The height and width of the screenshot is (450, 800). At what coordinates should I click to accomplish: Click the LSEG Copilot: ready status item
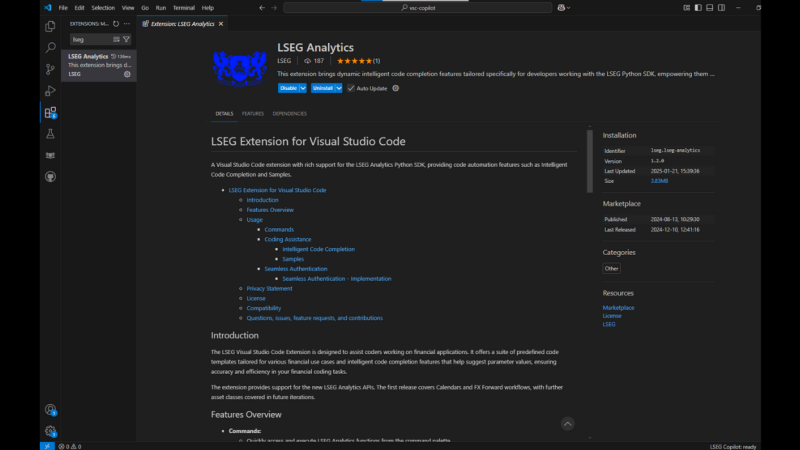(x=733, y=446)
